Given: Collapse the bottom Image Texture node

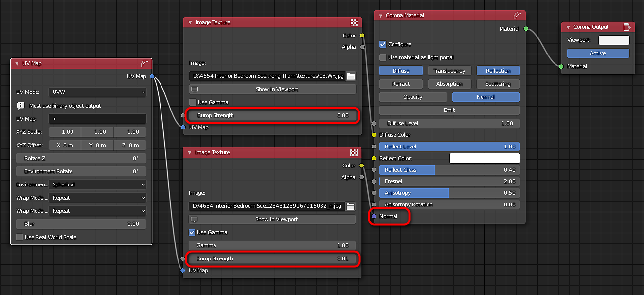Looking at the screenshot, I should (190, 152).
